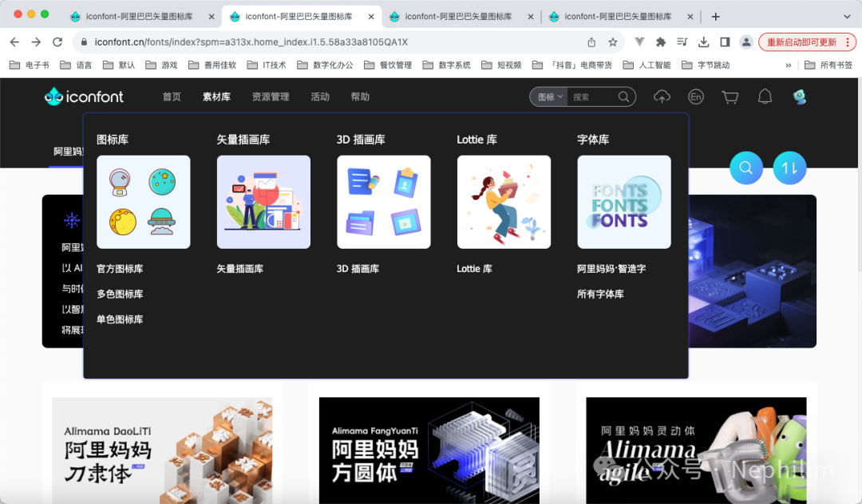Open the shopping cart icon
This screenshot has height=504, width=862.
coord(730,97)
